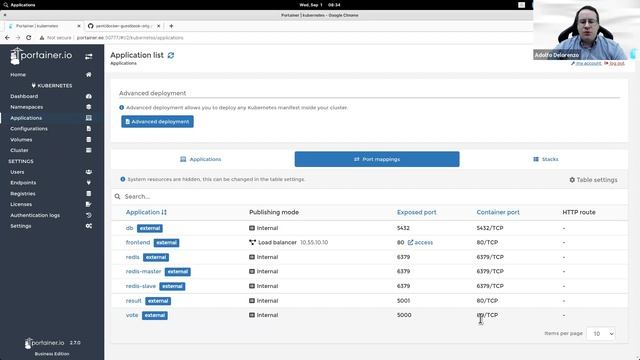Select the Port mappings tab
This screenshot has width=640, height=360.
point(377,159)
